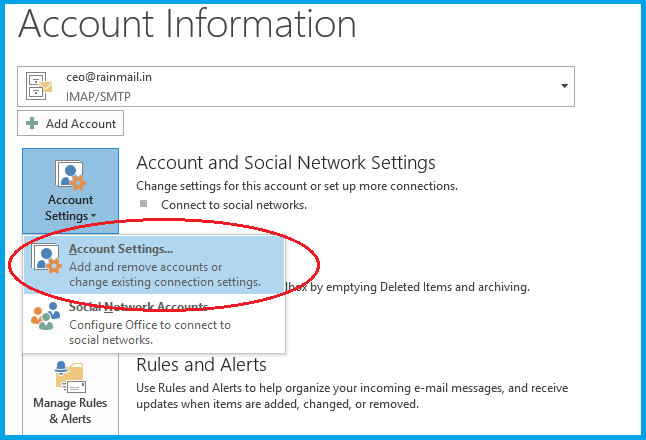Click the Rules and Alerts heading
Viewport: 646px width, 440px height.
[201, 365]
